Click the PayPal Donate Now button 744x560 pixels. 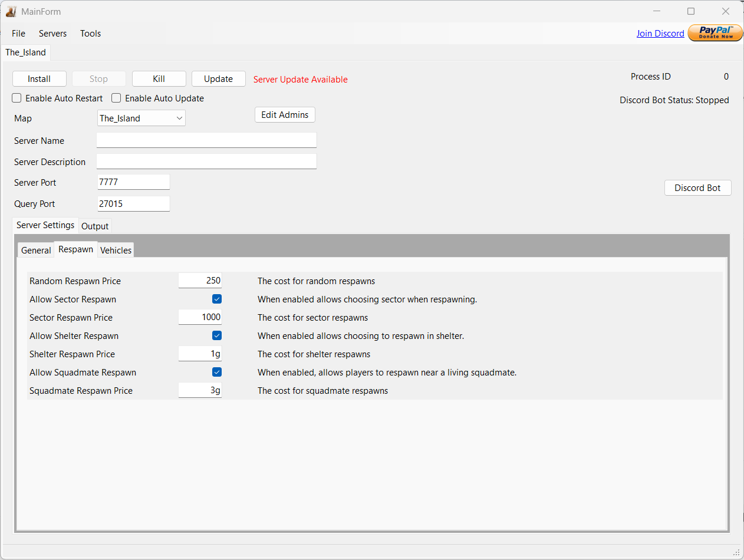pyautogui.click(x=715, y=33)
